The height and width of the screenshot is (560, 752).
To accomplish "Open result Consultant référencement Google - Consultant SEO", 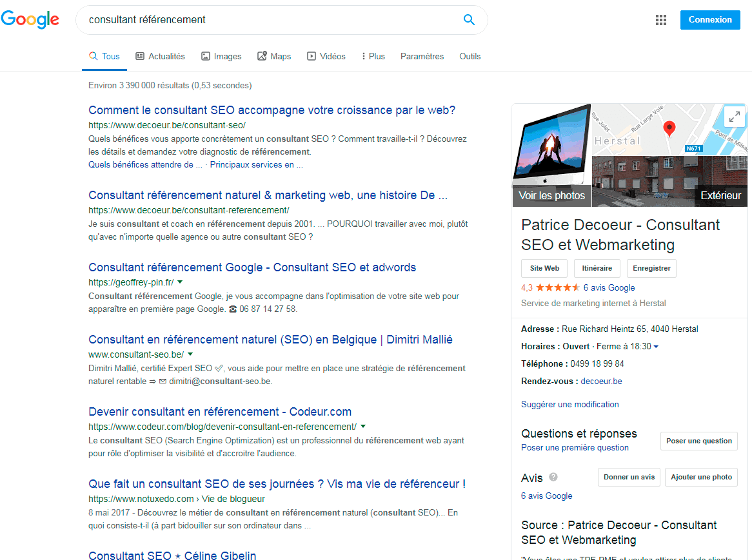I will pyautogui.click(x=252, y=267).
